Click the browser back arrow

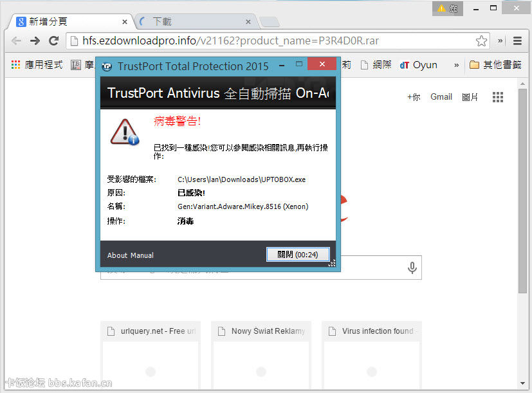pos(16,41)
